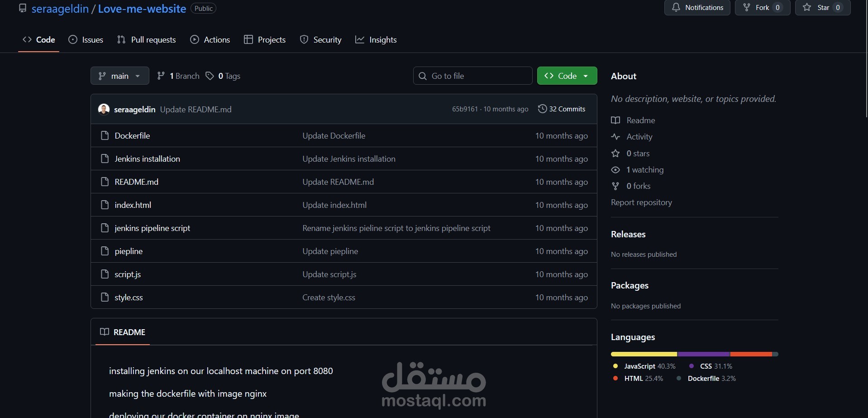The height and width of the screenshot is (418, 868).
Task: View the 32 Commits history
Action: point(562,109)
